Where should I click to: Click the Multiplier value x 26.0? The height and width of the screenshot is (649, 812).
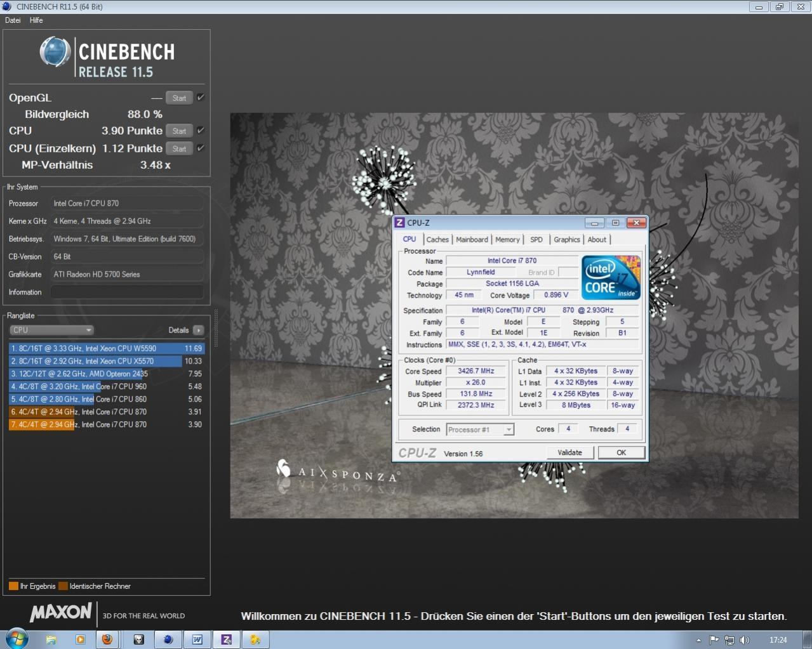click(x=476, y=383)
